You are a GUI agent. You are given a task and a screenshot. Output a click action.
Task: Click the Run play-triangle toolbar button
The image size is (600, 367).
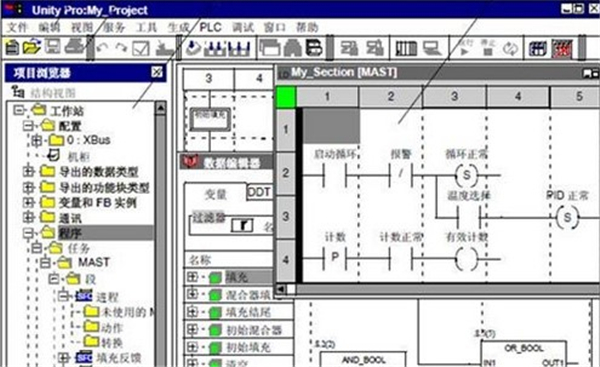tap(465, 48)
